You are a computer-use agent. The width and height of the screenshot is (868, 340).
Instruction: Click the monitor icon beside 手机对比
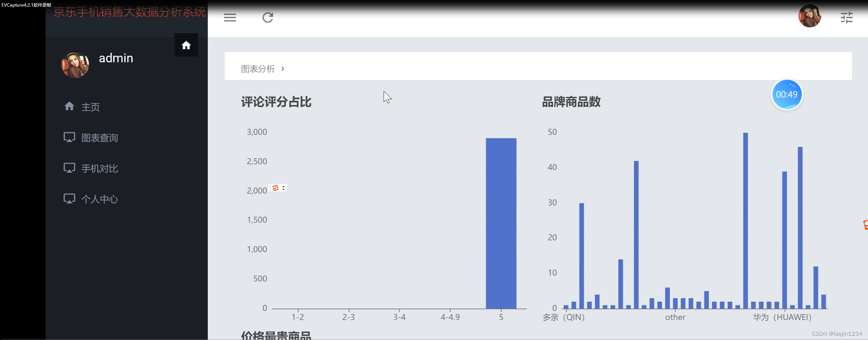tap(69, 168)
